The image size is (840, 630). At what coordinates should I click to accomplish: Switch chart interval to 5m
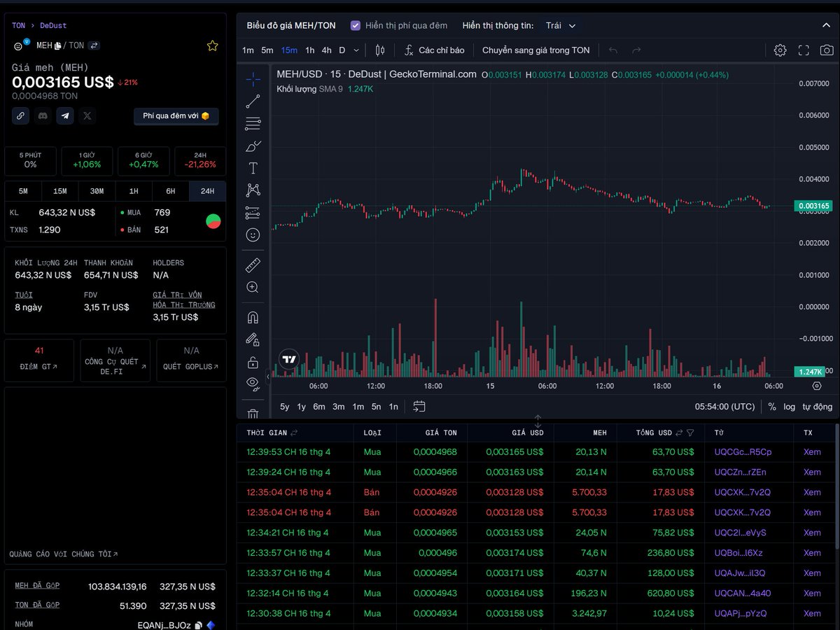[267, 50]
